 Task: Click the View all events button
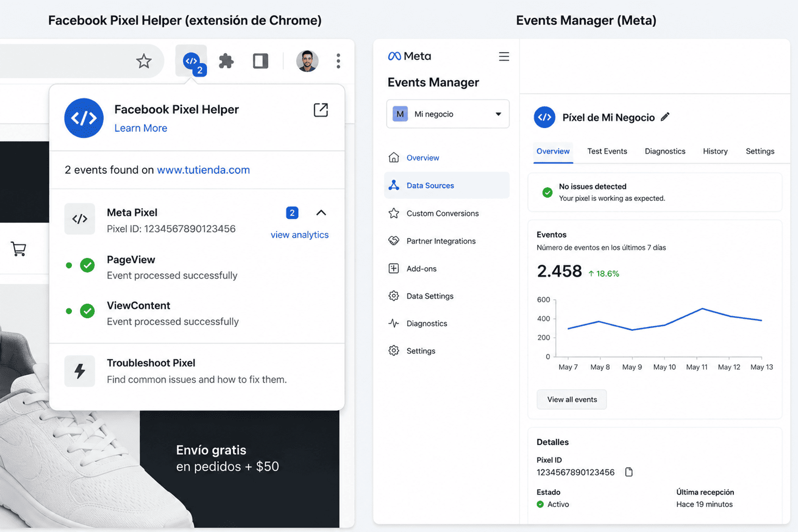tap(571, 399)
